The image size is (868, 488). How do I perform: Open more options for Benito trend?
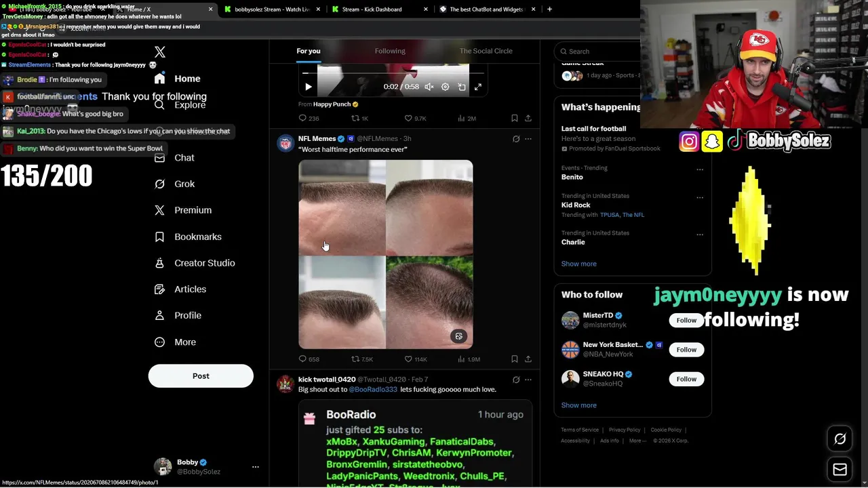700,169
